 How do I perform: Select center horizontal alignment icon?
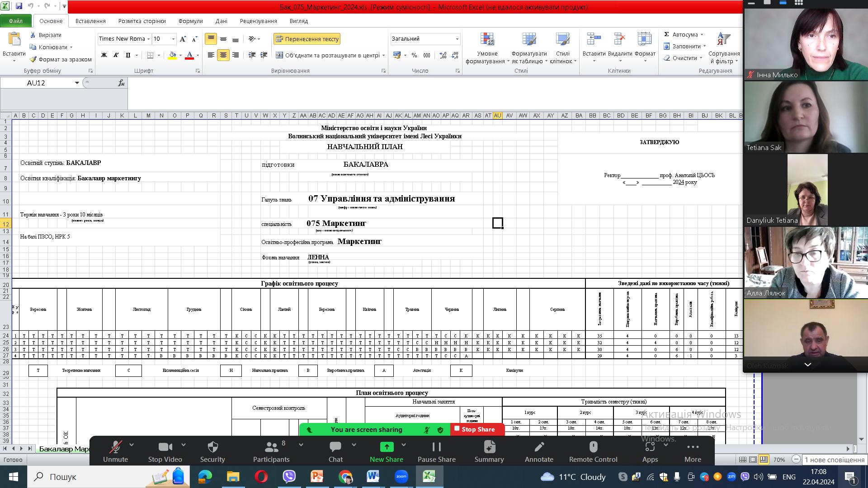pyautogui.click(x=223, y=55)
